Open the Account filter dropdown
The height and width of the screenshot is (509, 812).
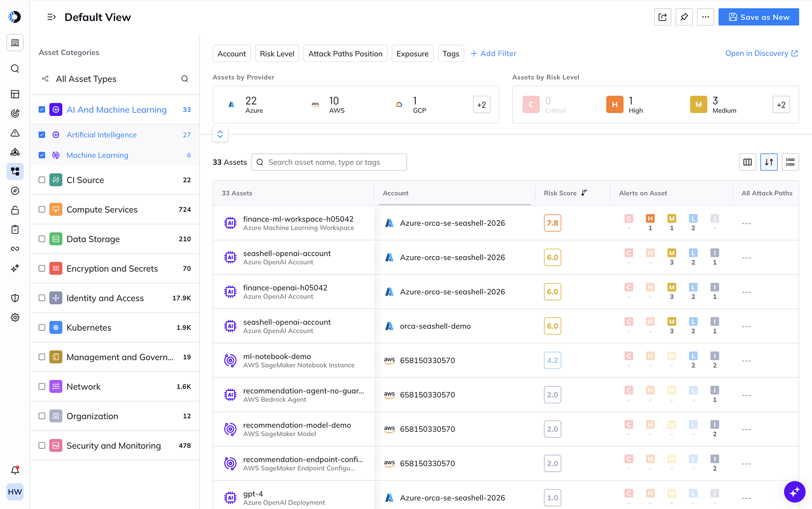[232, 54]
